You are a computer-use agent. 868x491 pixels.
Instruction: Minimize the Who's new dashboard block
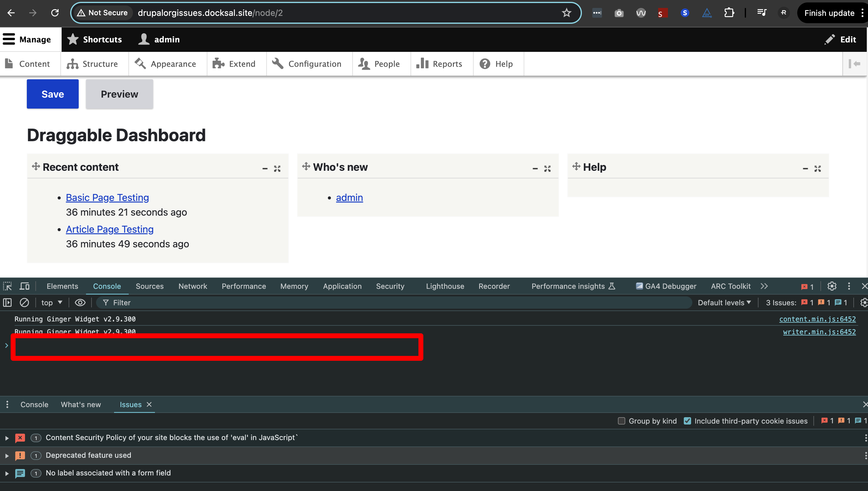535,169
